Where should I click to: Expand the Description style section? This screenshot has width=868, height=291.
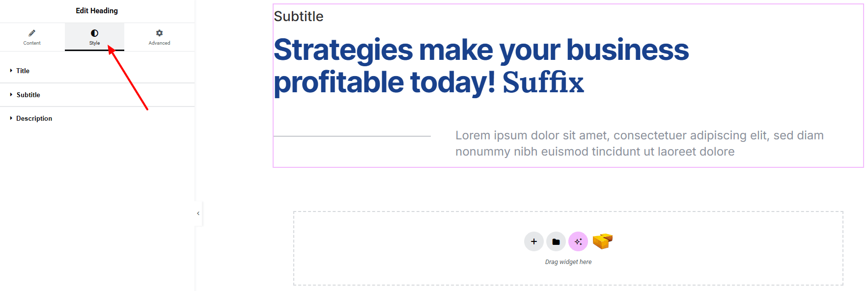(34, 118)
